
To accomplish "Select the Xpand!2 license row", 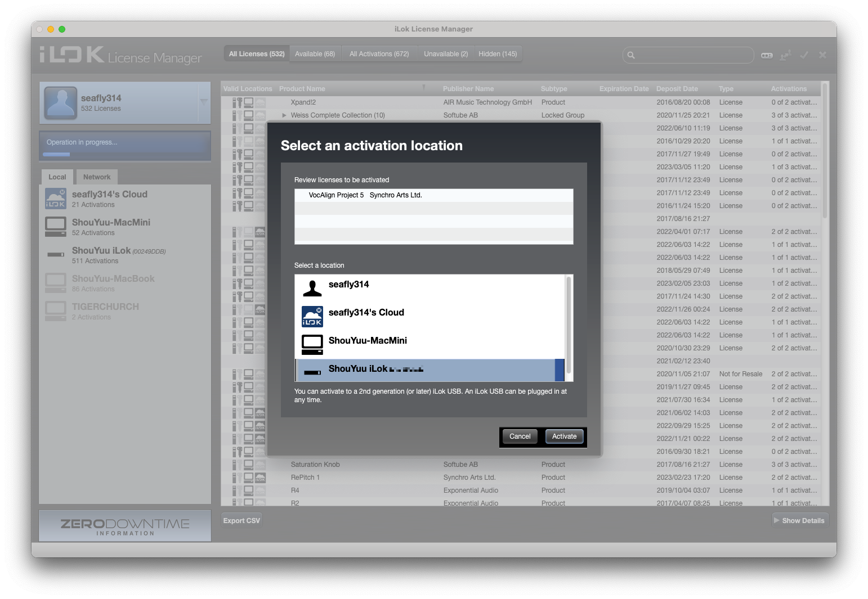I will pyautogui.click(x=521, y=102).
